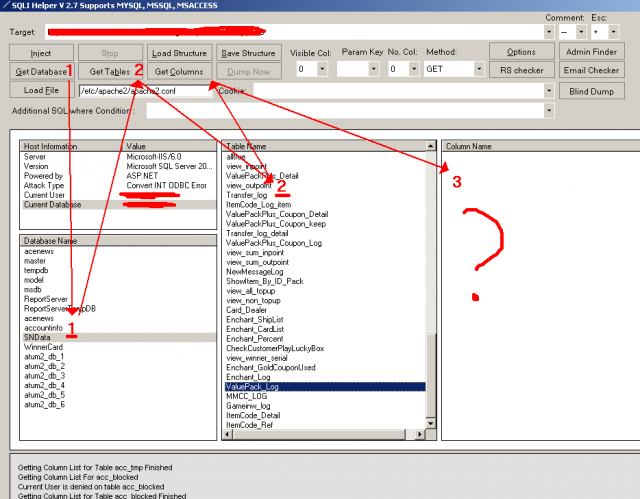The image size is (640, 499).
Task: Click the Get Database button
Action: 40,71
